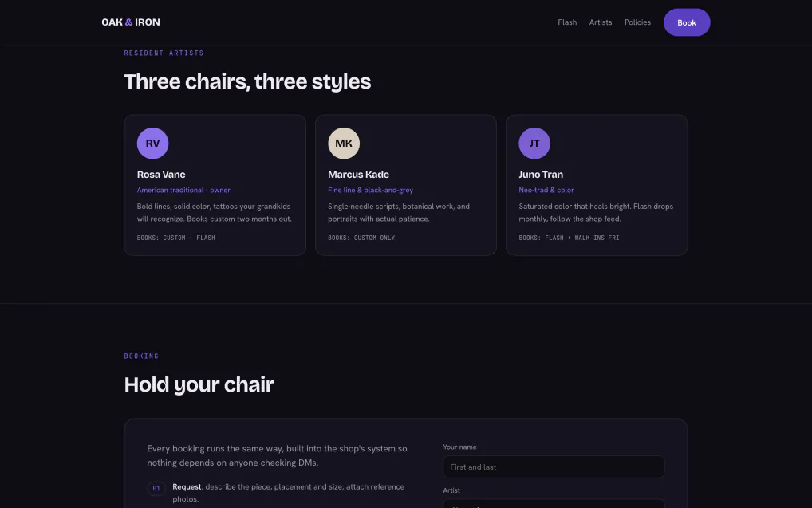Click the RV avatar circle
The image size is (812, 508).
click(x=152, y=144)
